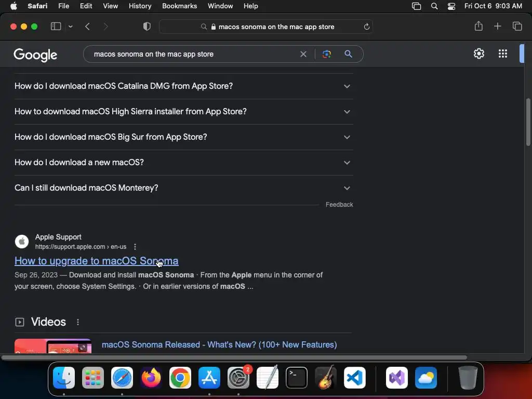Image resolution: width=532 pixels, height=399 pixels.
Task: Click the vertical page scrollbar
Action: point(528,122)
